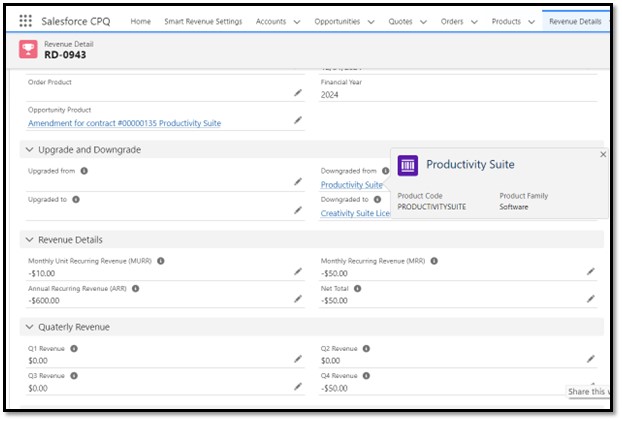Click the Financial Year value 2024
The width and height of the screenshot is (622, 421).
(x=329, y=95)
